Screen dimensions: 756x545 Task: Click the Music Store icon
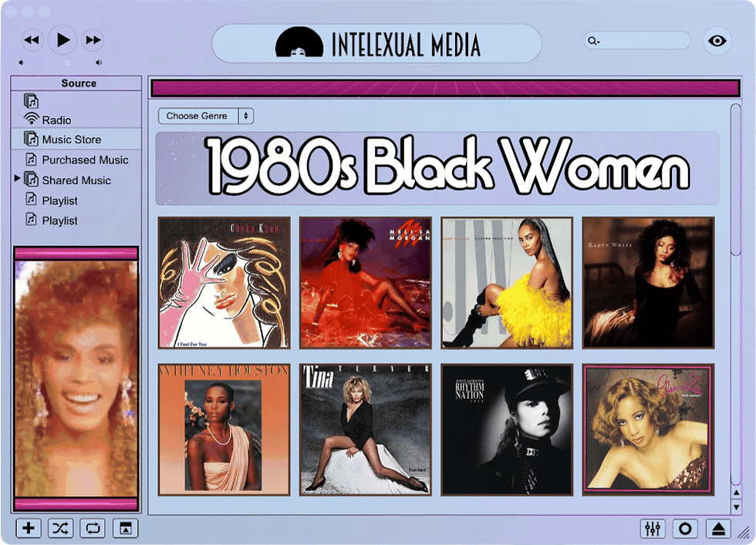[x=31, y=139]
